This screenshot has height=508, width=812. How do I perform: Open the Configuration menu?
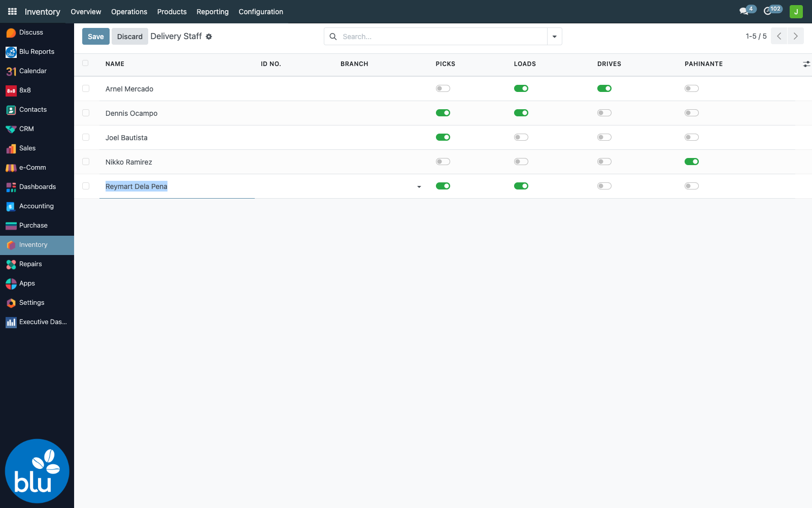point(261,12)
